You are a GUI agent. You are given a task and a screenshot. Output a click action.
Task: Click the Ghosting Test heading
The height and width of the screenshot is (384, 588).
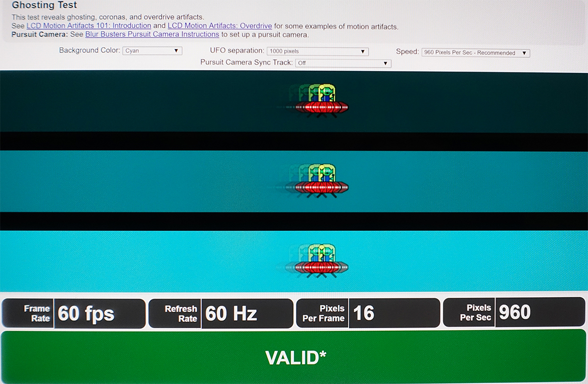pos(45,5)
